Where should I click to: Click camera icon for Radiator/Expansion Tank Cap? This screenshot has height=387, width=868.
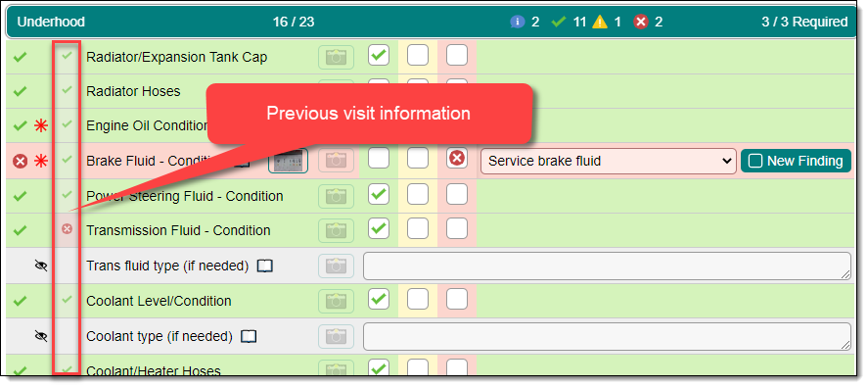pyautogui.click(x=336, y=57)
